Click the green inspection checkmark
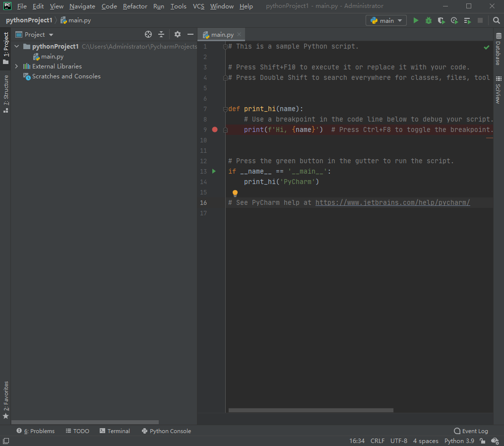504x446 pixels. click(x=486, y=47)
